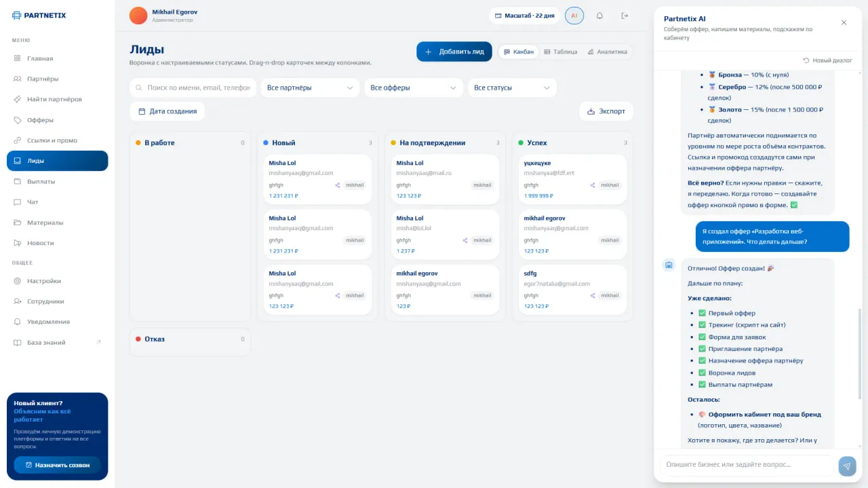The image size is (868, 488).
Task: Expand the Все партнёры dropdown
Action: (x=310, y=88)
